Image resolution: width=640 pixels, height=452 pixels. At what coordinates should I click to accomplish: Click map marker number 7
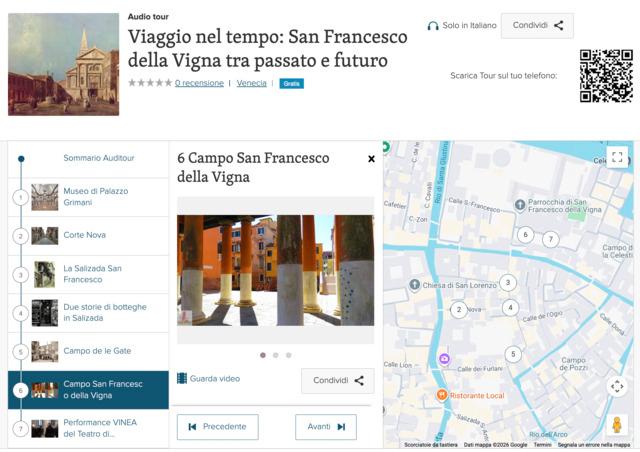(550, 239)
